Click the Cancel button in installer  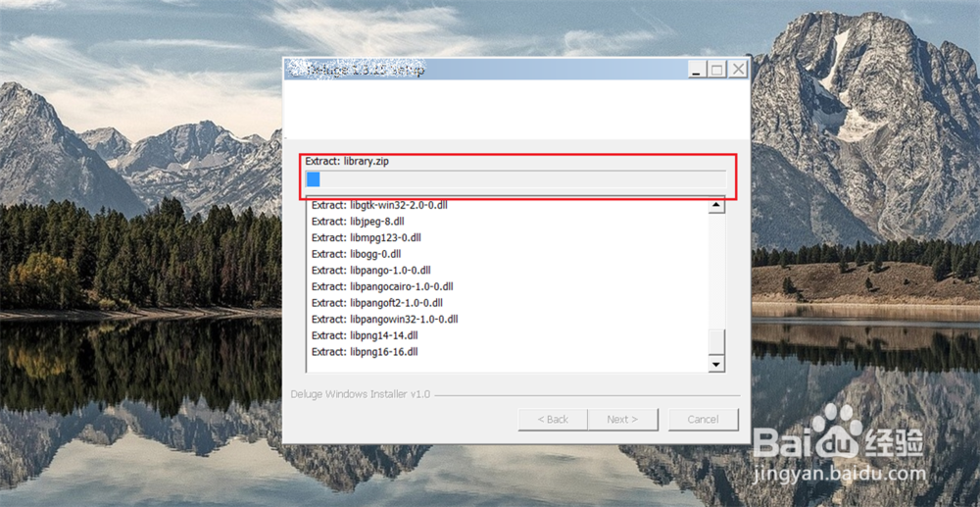703,420
